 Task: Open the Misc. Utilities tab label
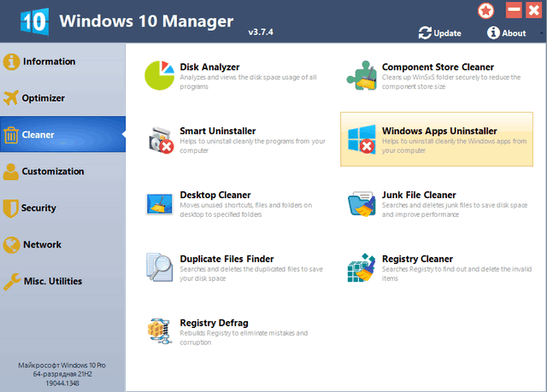53,281
